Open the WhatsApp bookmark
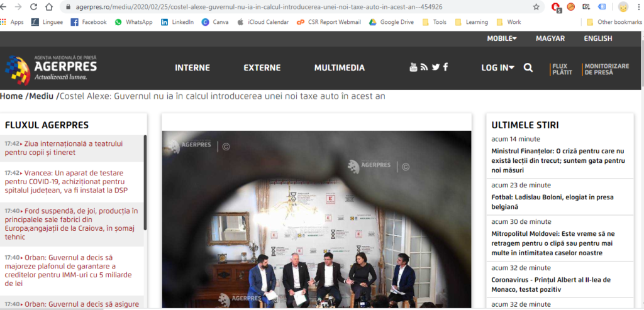This screenshot has width=644, height=310. pos(133,22)
